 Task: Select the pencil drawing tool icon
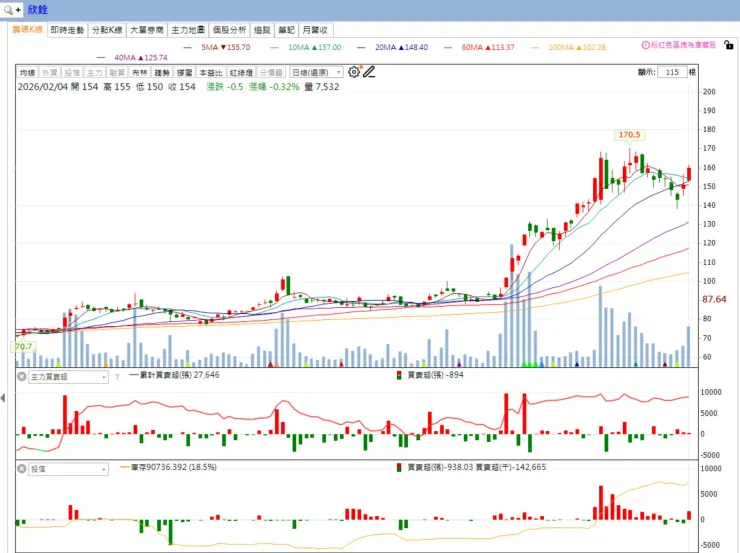click(x=369, y=72)
